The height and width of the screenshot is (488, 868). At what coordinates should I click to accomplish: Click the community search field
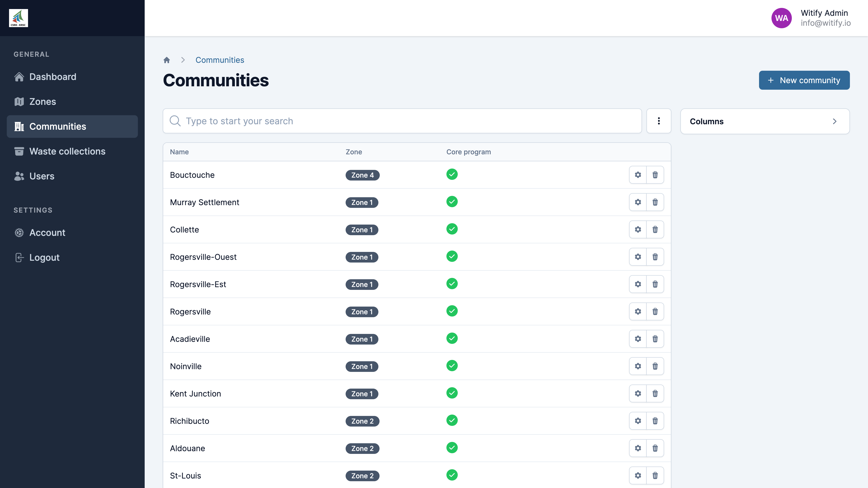pyautogui.click(x=402, y=121)
